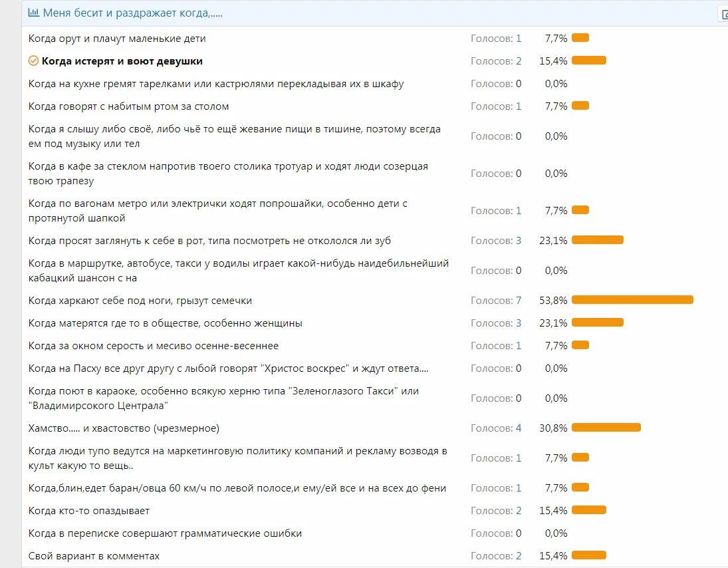Click the option 'Когда в переписке совершают грамматические ошибки'

point(165,533)
